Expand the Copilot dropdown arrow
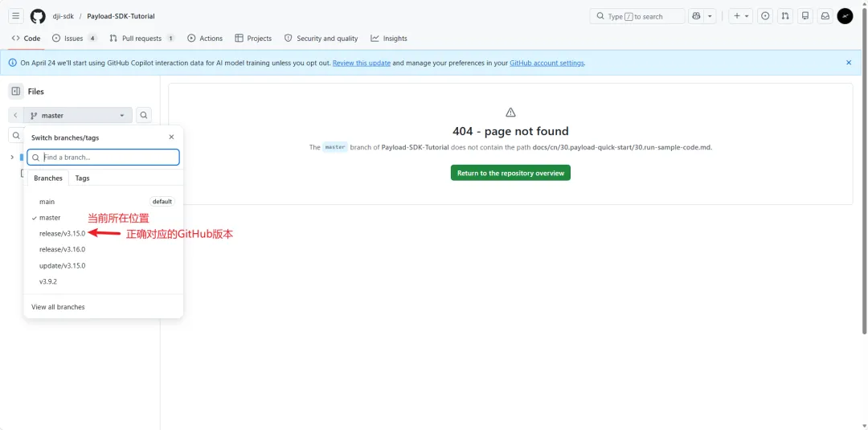Viewport: 868px width, 430px height. [x=710, y=16]
